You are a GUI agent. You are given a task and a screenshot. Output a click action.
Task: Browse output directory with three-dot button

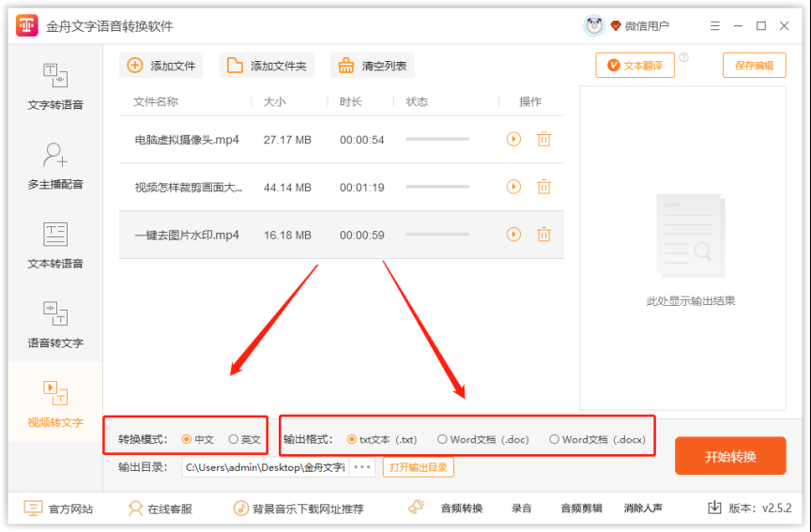362,466
